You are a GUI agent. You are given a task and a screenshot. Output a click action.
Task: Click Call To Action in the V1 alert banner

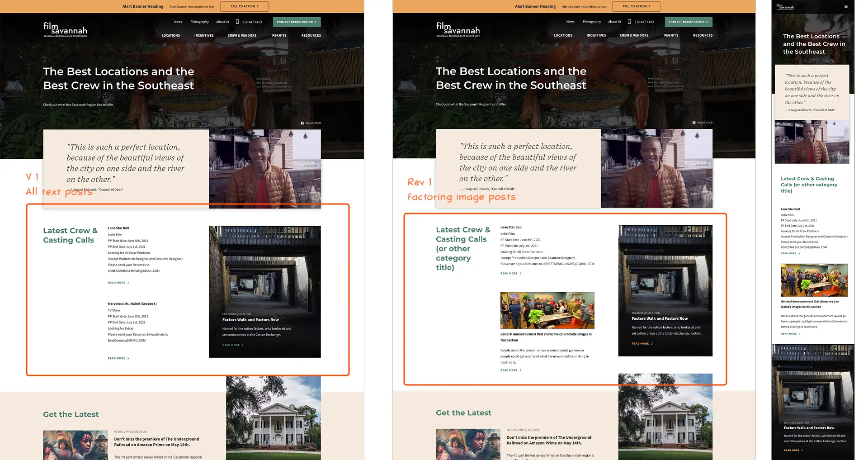(245, 6)
